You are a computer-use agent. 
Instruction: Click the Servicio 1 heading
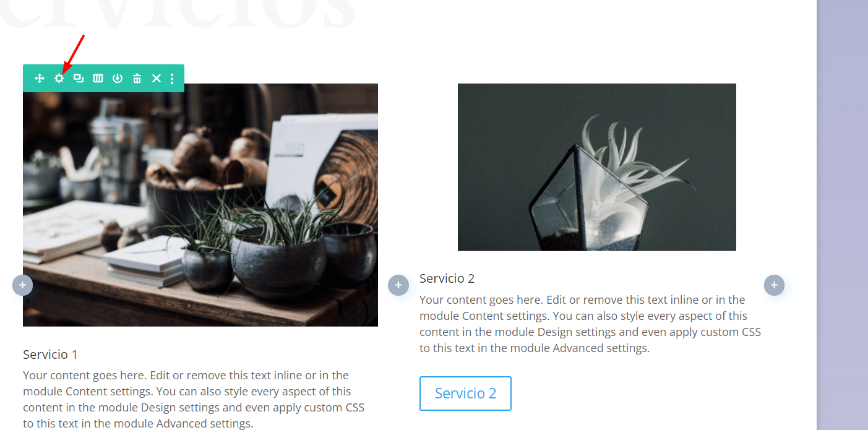tap(50, 355)
